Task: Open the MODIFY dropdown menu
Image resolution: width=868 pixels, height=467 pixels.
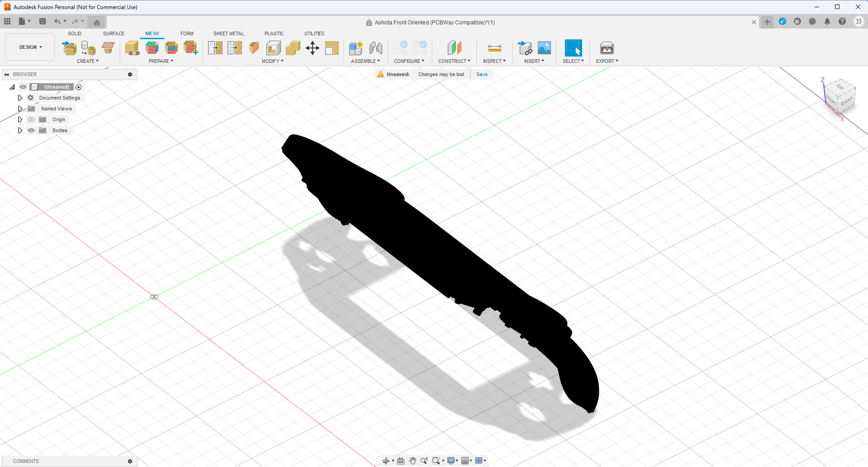Action: [273, 61]
